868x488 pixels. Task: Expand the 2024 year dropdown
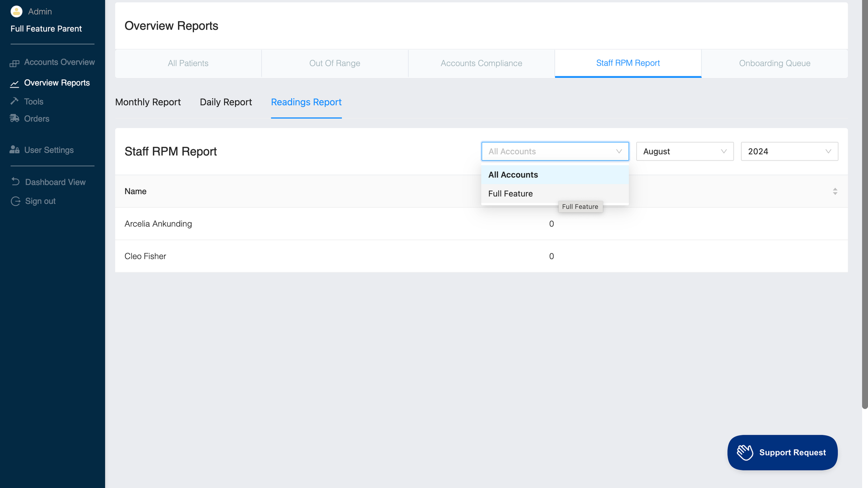pyautogui.click(x=789, y=151)
